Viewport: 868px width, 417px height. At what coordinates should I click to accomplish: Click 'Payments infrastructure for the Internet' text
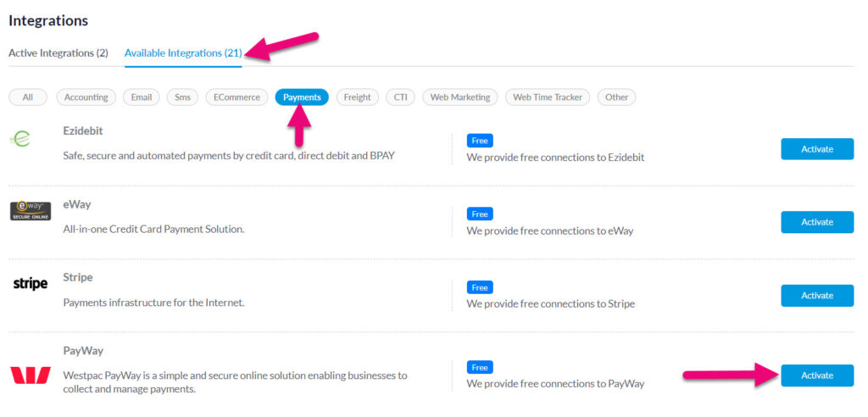tap(154, 303)
